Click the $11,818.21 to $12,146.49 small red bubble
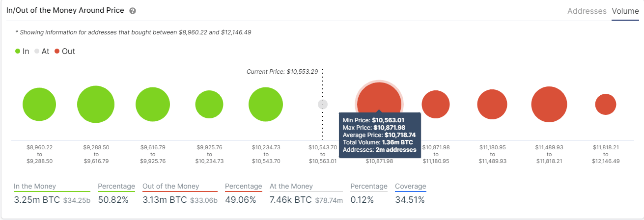 coord(606,105)
